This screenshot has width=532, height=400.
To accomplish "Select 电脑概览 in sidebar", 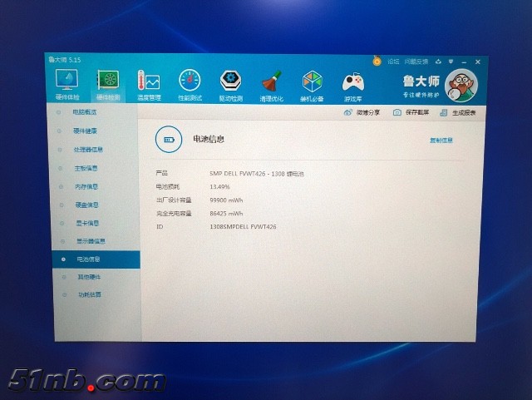I will click(x=85, y=112).
